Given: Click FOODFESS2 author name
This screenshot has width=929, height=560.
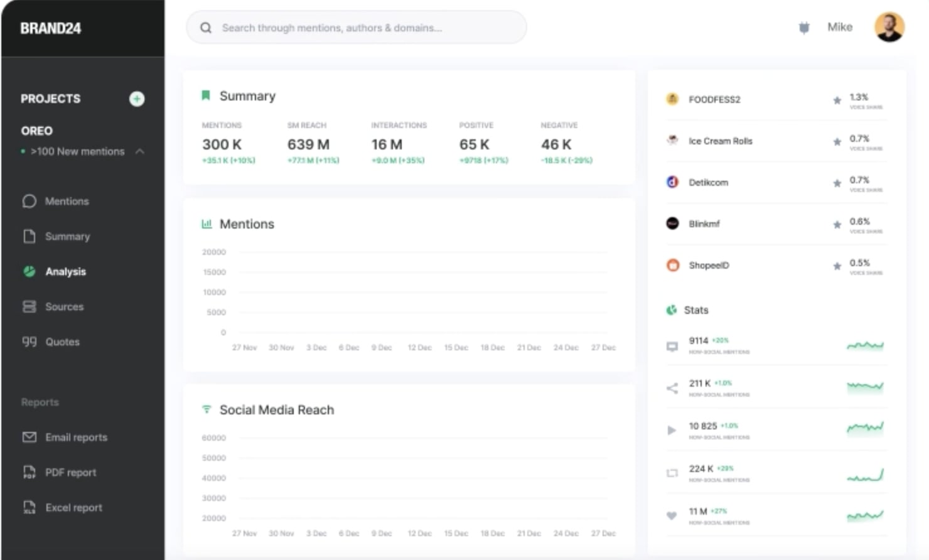Looking at the screenshot, I should point(714,99).
